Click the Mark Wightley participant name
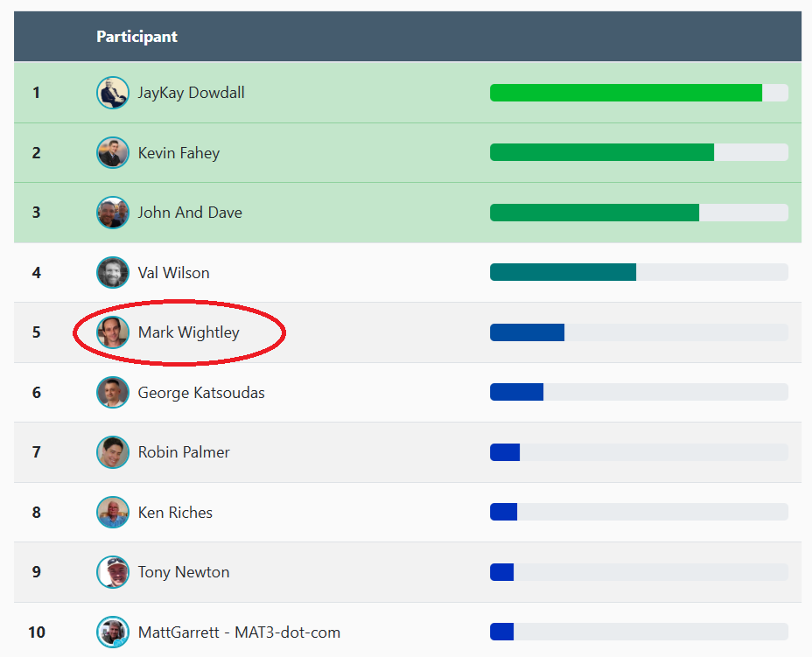This screenshot has width=812, height=657. click(188, 332)
